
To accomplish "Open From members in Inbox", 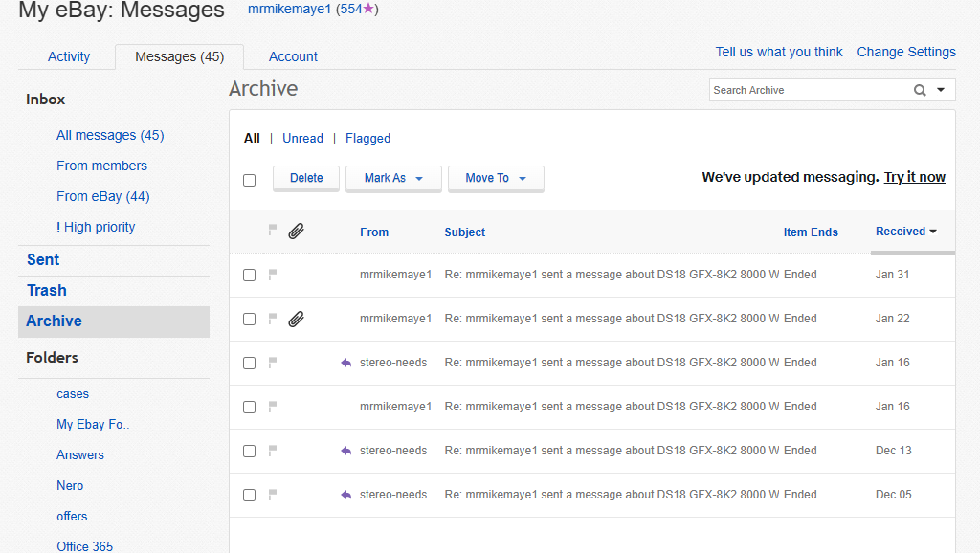I will (x=101, y=166).
